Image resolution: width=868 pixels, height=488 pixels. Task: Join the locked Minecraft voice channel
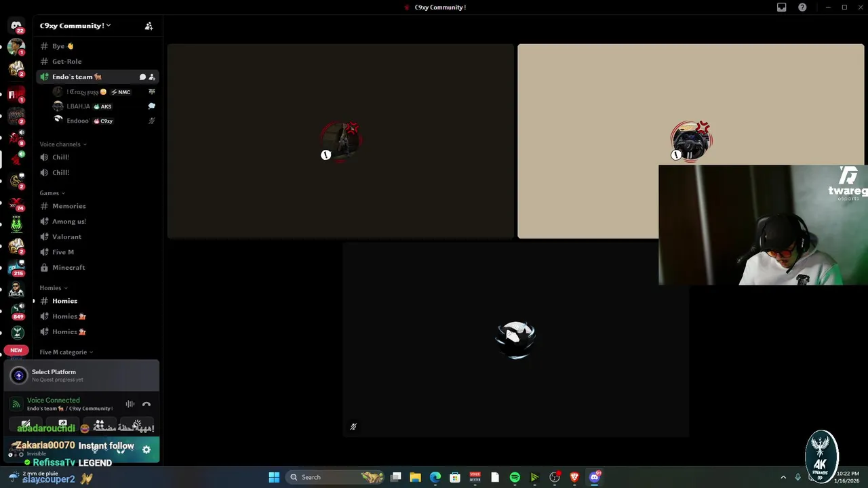coord(98,268)
